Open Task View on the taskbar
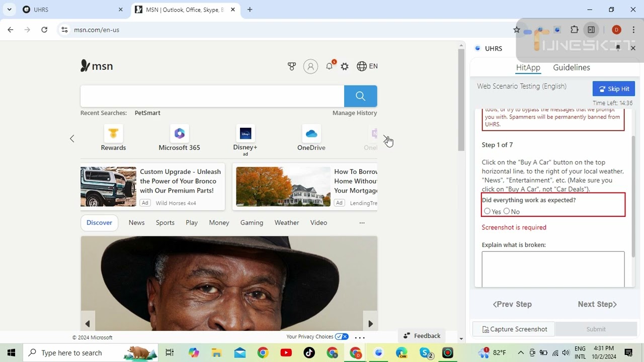The image size is (644, 362). pos(170,353)
